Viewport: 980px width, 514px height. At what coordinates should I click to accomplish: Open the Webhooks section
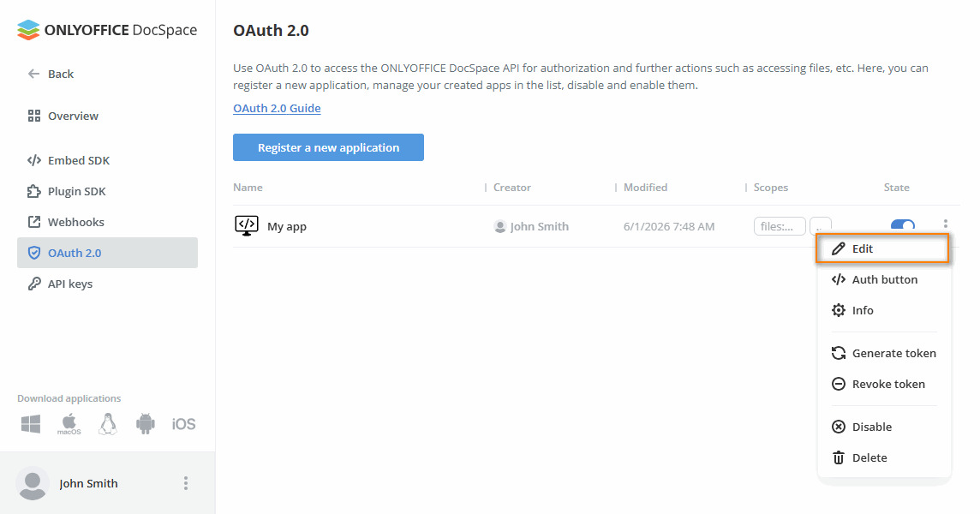tap(76, 222)
